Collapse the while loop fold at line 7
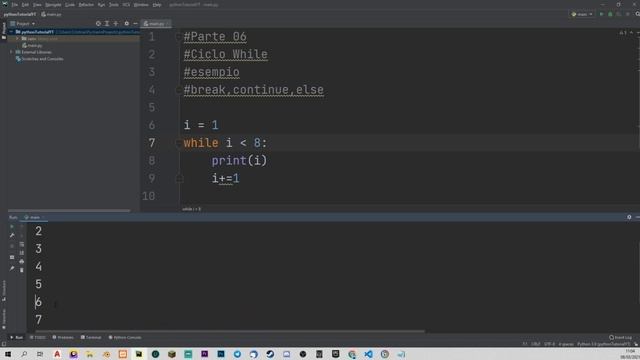This screenshot has width=640, height=360. pos(178,143)
